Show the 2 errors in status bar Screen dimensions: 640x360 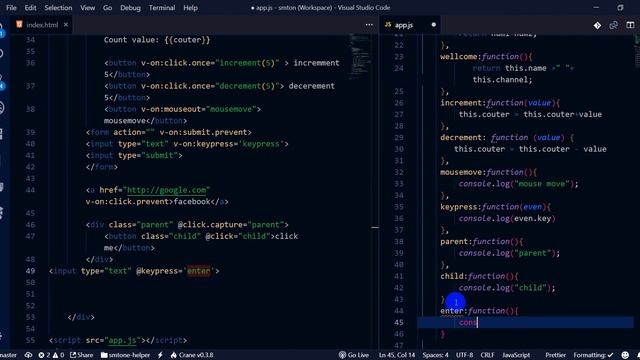[44, 355]
